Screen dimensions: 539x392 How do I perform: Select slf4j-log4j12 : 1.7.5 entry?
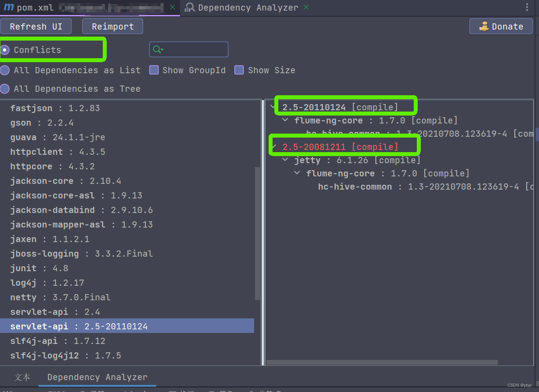(x=127, y=355)
